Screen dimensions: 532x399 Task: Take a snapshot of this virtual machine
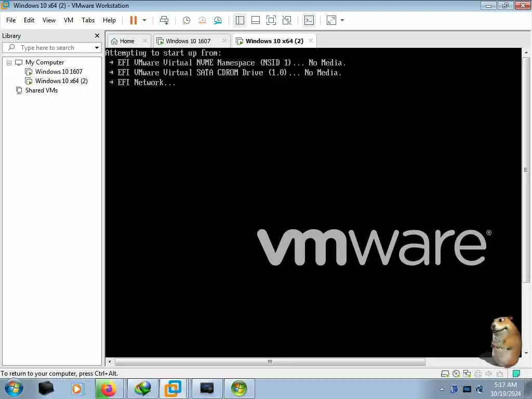[186, 20]
